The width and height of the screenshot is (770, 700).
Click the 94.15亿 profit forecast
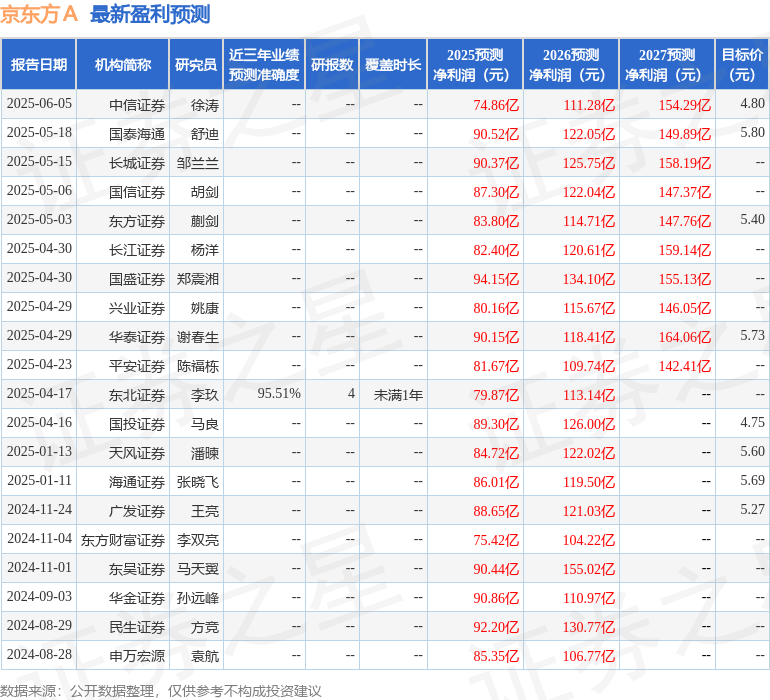(496, 279)
